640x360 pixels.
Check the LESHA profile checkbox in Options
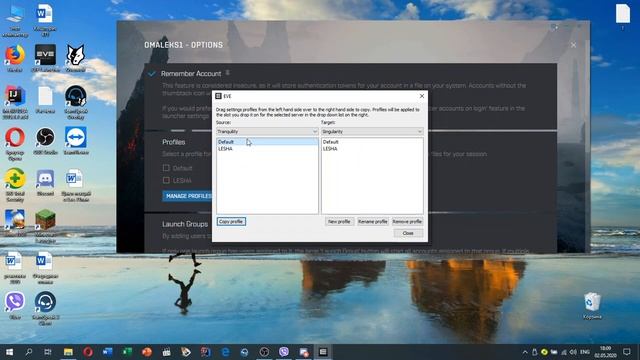click(166, 180)
